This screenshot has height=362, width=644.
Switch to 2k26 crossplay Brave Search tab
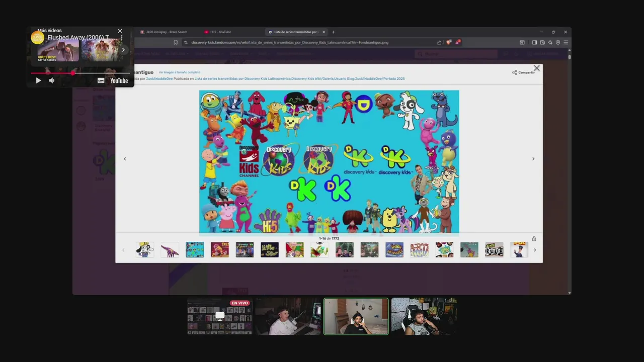click(x=164, y=32)
